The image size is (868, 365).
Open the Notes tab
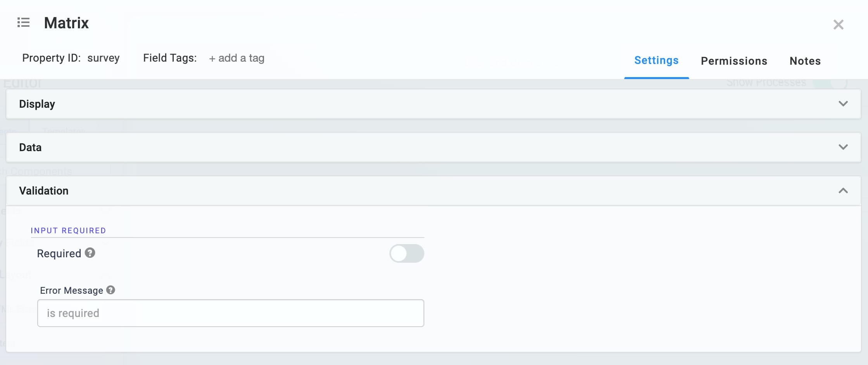click(x=805, y=61)
